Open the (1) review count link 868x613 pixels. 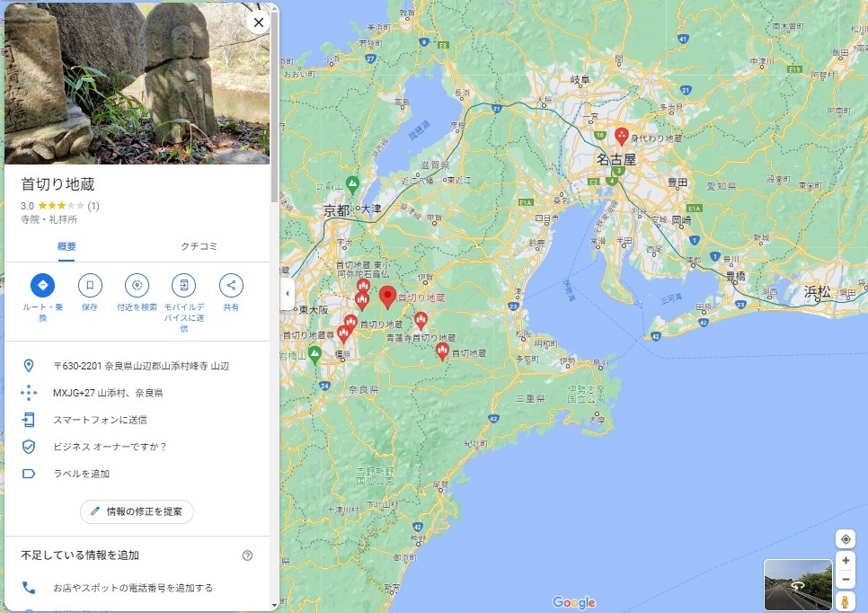click(93, 206)
